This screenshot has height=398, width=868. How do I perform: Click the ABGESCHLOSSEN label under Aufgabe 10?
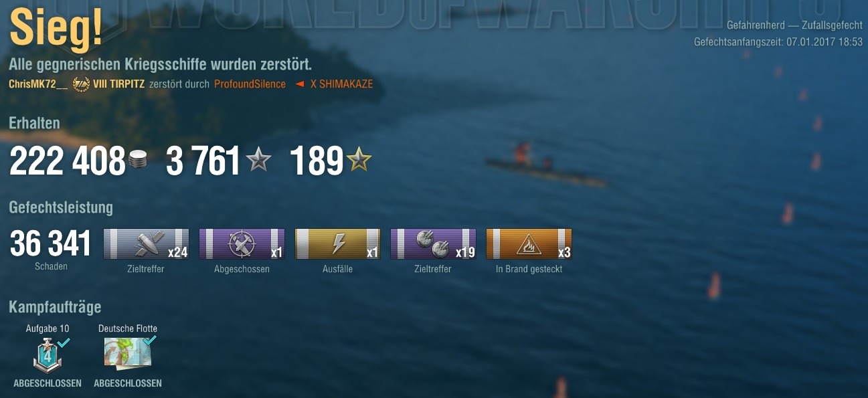coord(48,383)
